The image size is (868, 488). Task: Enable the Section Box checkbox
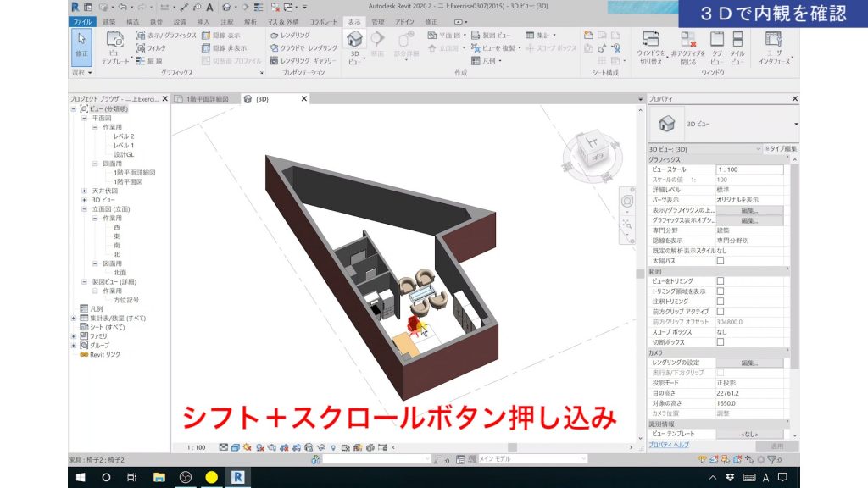click(x=720, y=342)
